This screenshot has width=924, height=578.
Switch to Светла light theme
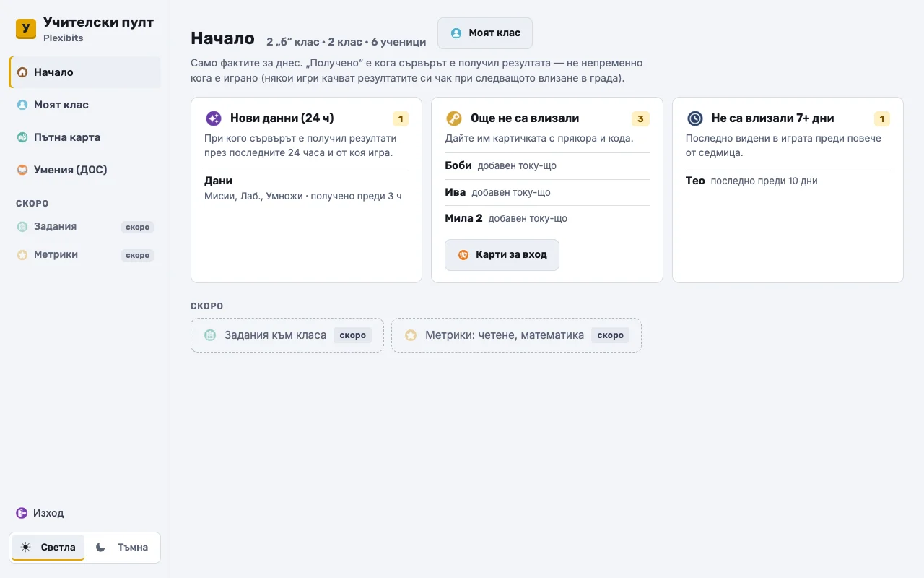pyautogui.click(x=48, y=548)
